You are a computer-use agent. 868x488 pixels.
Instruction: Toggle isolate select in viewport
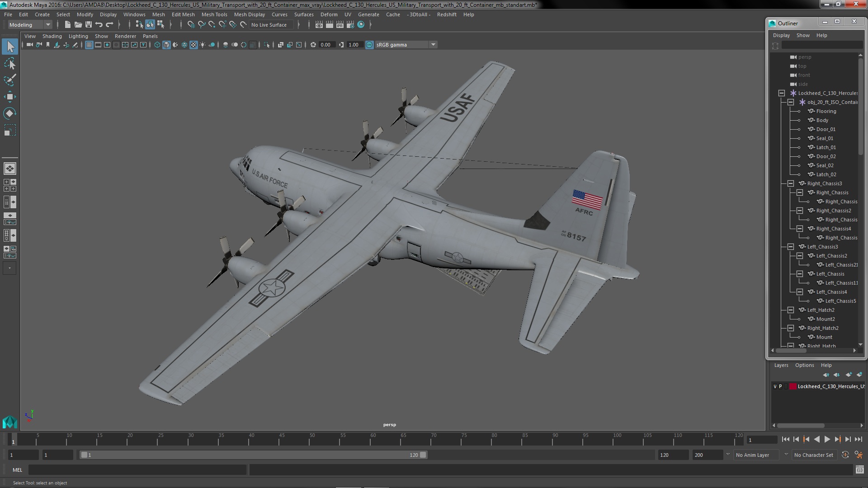tap(267, 45)
